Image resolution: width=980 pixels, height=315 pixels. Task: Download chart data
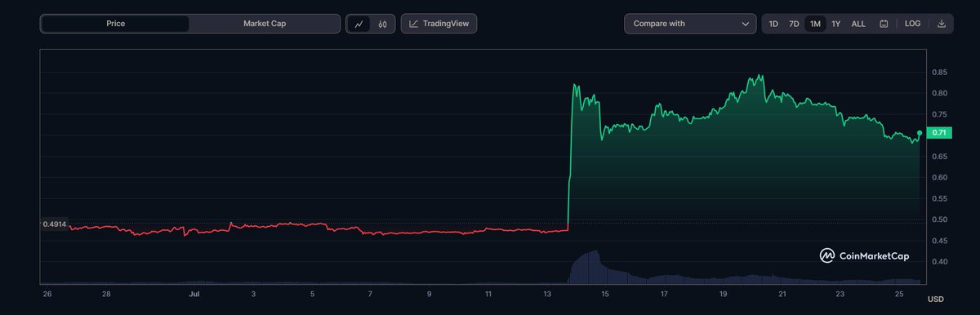(x=942, y=24)
